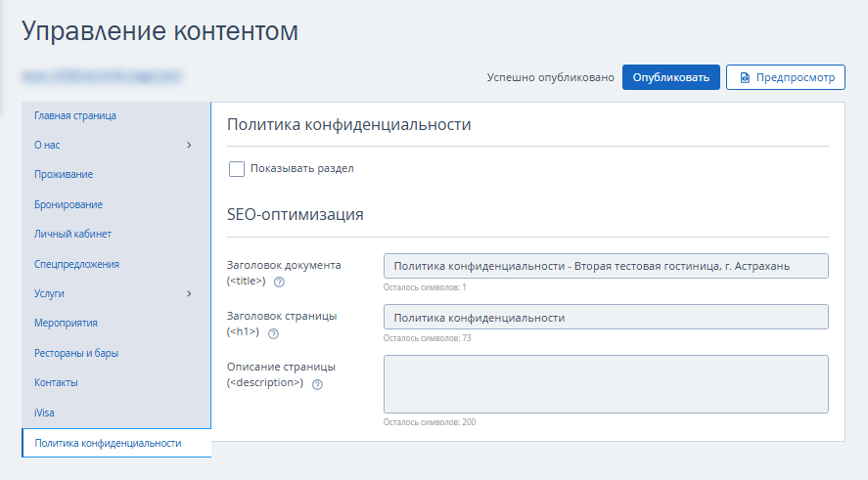868x480 pixels.
Task: Open the Главная страница section
Action: 75,115
